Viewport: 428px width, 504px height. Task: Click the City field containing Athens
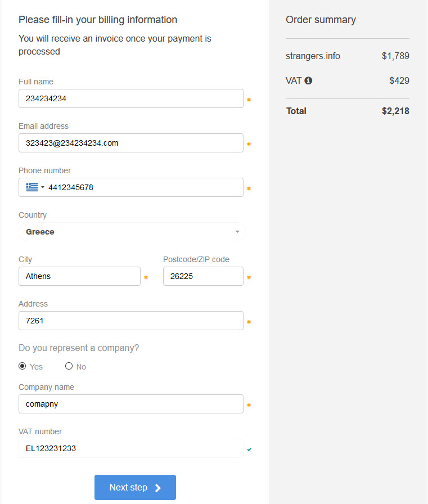coord(79,276)
